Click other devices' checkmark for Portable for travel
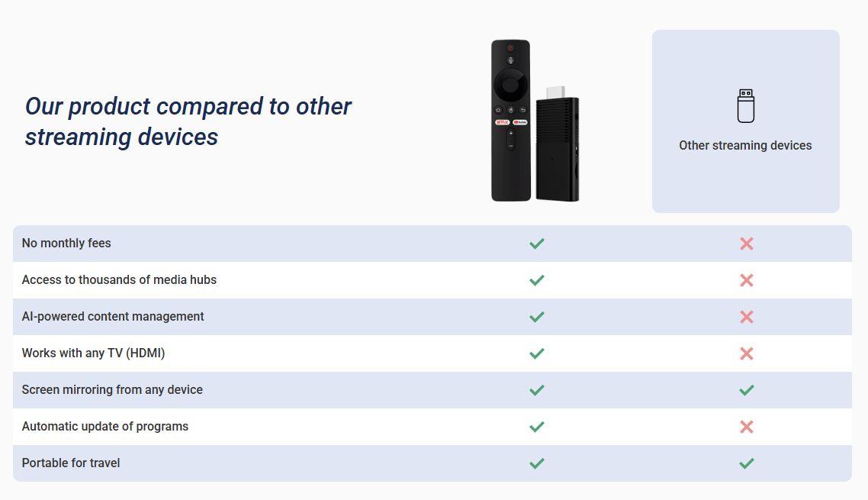 click(x=746, y=463)
